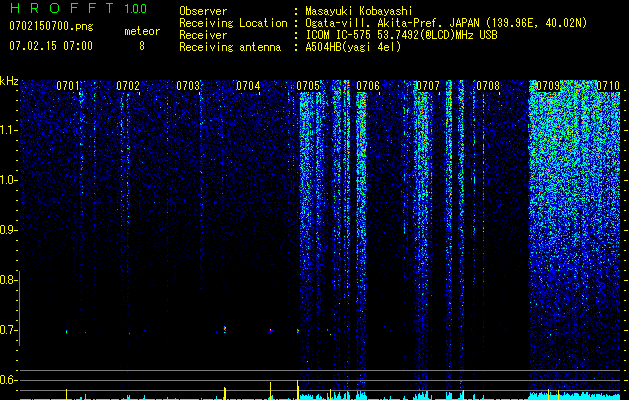
Task: Click the 'Receiver' field label
Action: click(x=203, y=35)
